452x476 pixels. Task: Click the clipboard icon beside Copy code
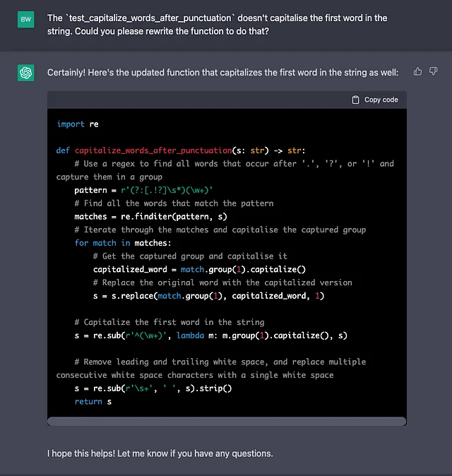(356, 100)
